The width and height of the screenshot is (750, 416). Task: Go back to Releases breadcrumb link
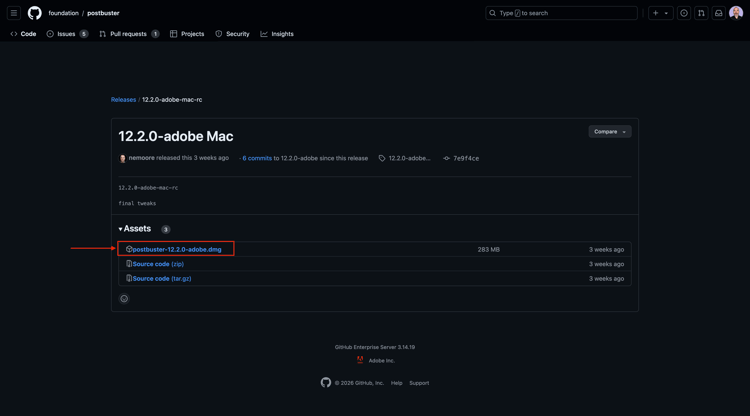(x=123, y=99)
